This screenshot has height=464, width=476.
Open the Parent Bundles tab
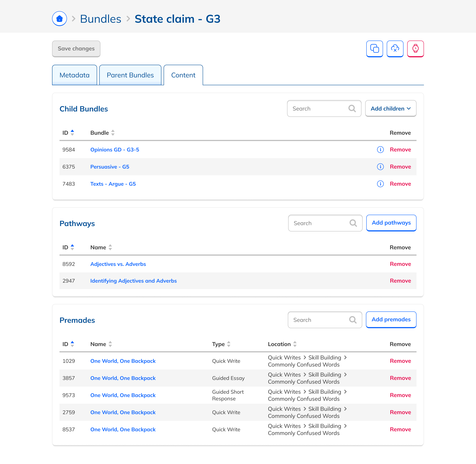pos(130,75)
